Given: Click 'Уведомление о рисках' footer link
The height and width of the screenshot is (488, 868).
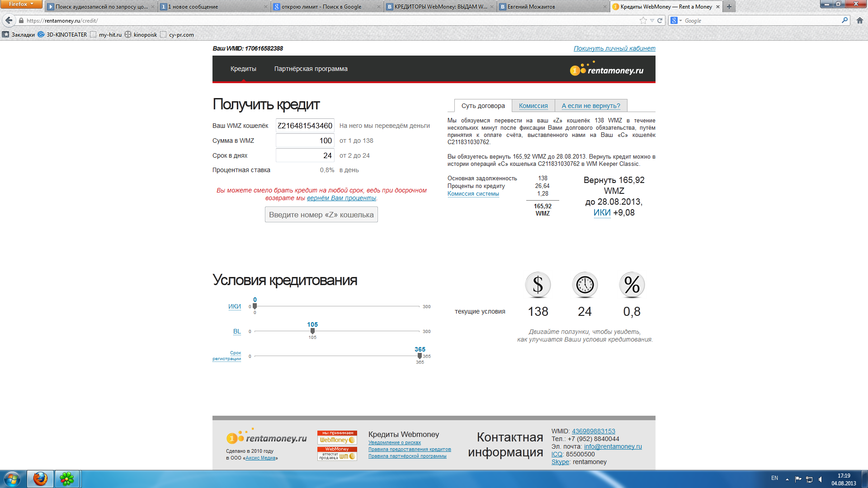Looking at the screenshot, I should [x=394, y=443].
